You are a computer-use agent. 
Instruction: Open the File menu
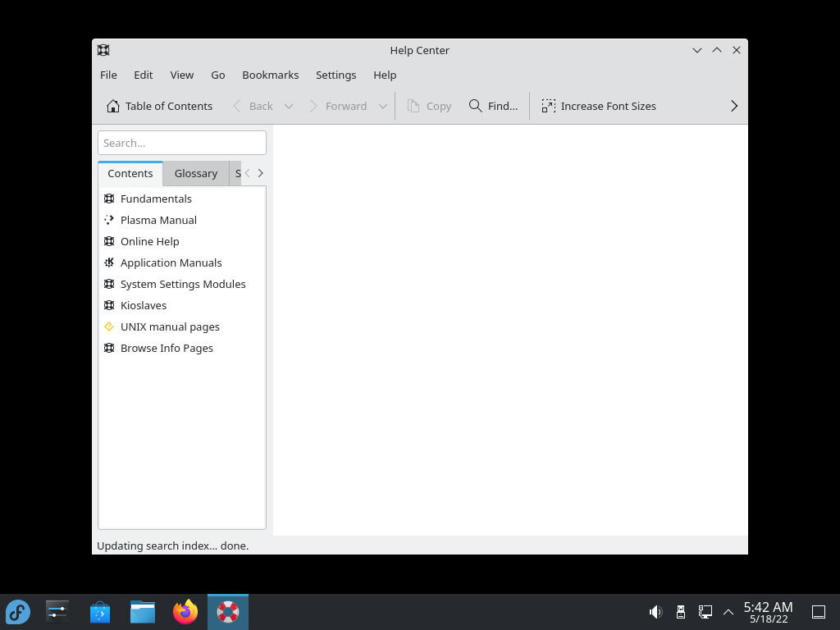pyautogui.click(x=108, y=75)
